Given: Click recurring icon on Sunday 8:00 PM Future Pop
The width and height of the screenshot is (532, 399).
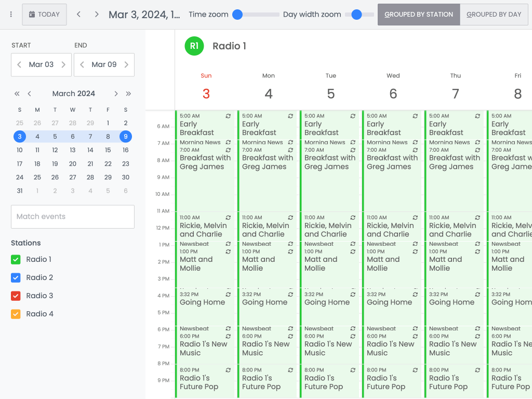Looking at the screenshot, I should coord(229,370).
